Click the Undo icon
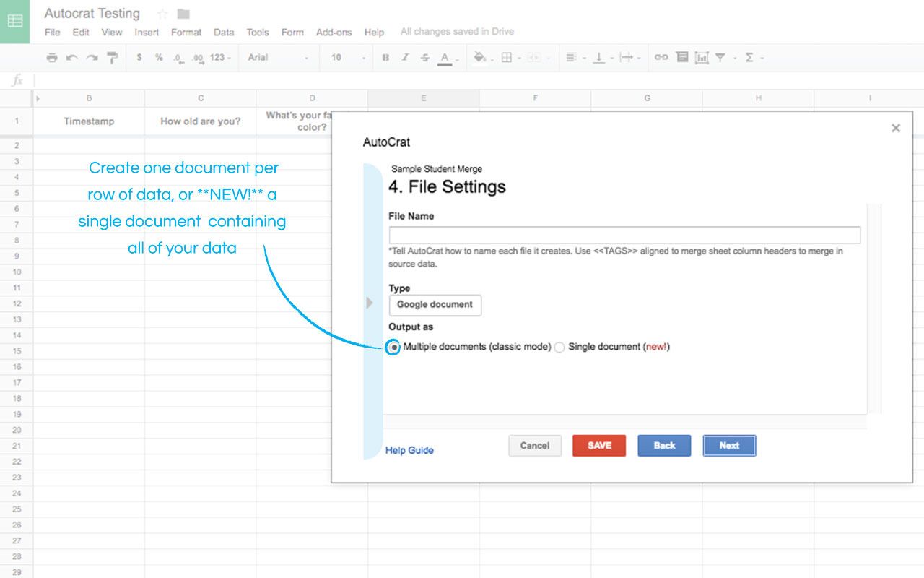 tap(70, 57)
